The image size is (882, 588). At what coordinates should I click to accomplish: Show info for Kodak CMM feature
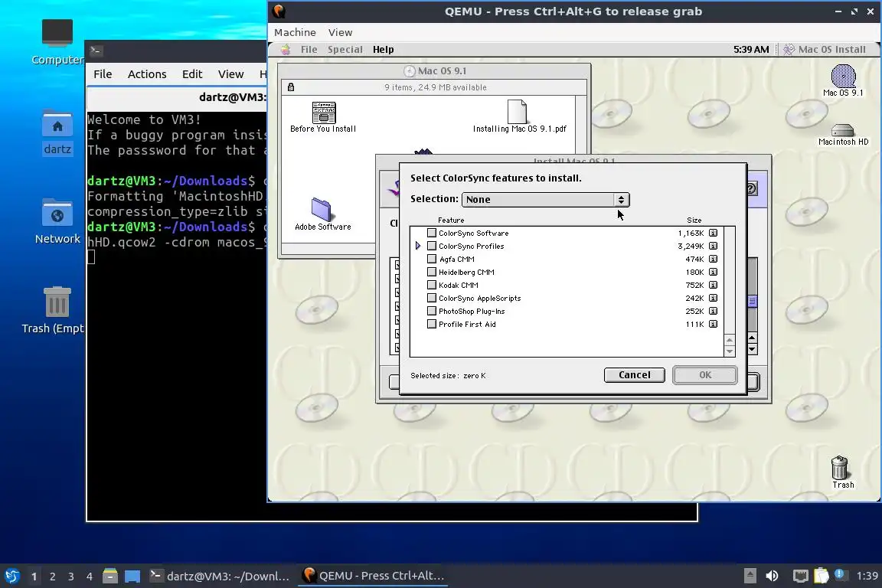point(713,285)
